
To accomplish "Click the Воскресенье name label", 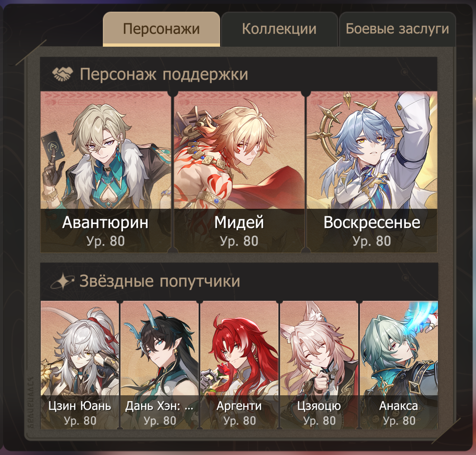I will pyautogui.click(x=372, y=223).
